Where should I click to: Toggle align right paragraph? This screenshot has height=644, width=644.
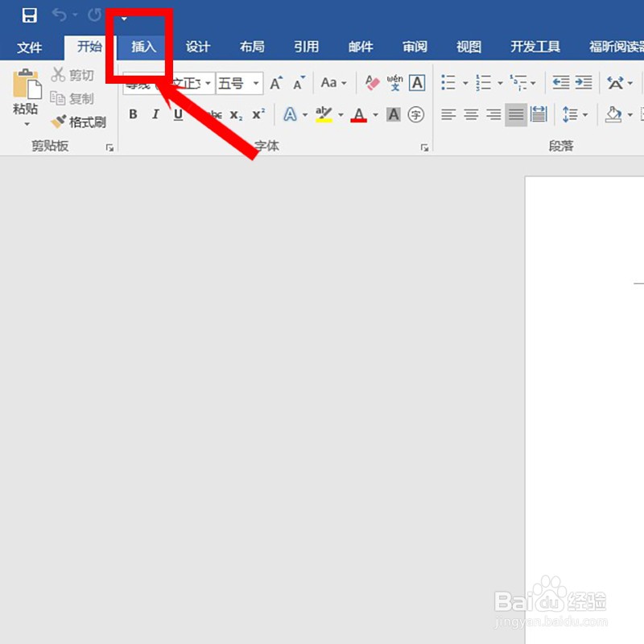[493, 114]
